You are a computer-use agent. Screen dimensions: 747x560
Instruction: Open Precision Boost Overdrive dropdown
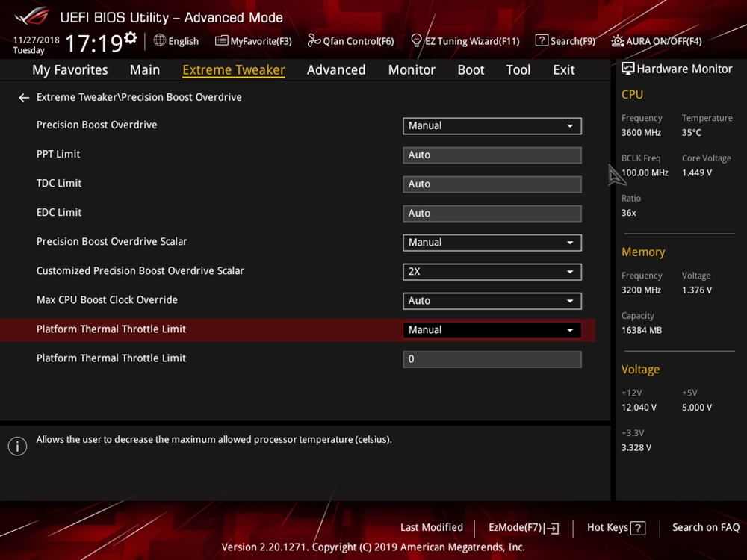(x=492, y=126)
